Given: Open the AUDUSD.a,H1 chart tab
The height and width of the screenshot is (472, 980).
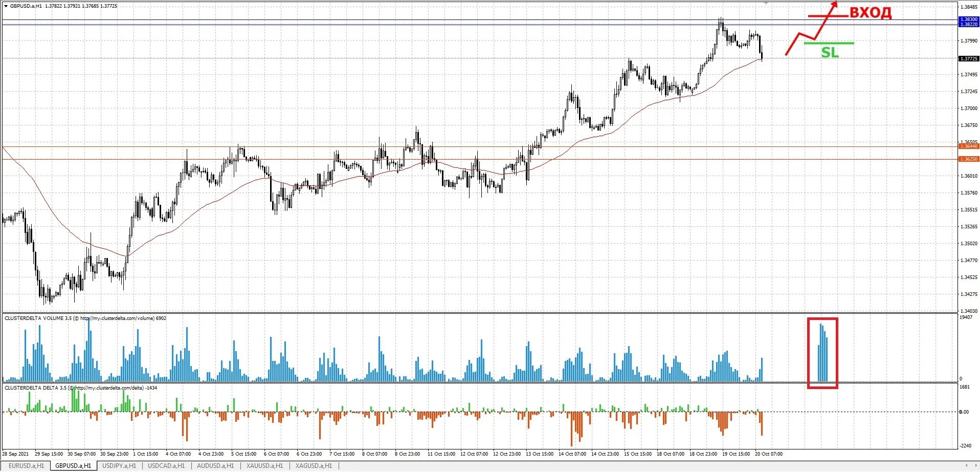Looking at the screenshot, I should point(215,466).
